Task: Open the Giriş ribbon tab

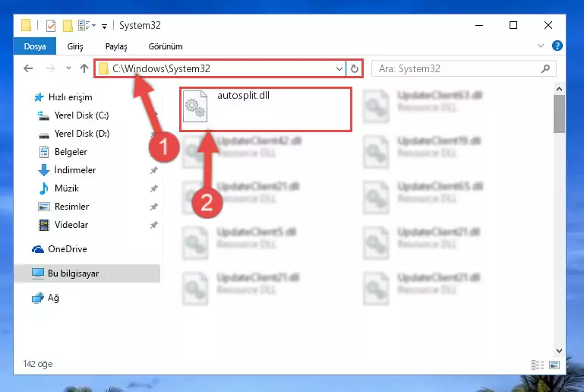Action: (x=75, y=46)
